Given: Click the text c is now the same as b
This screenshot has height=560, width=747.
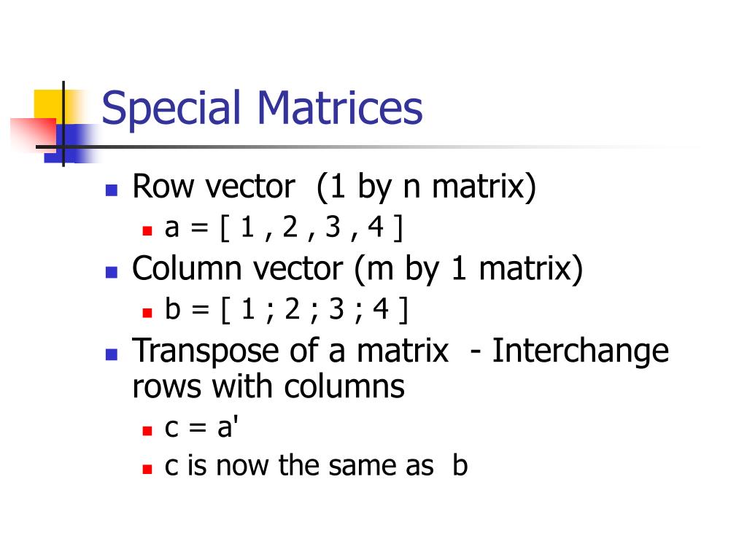Looking at the screenshot, I should click(x=317, y=465).
